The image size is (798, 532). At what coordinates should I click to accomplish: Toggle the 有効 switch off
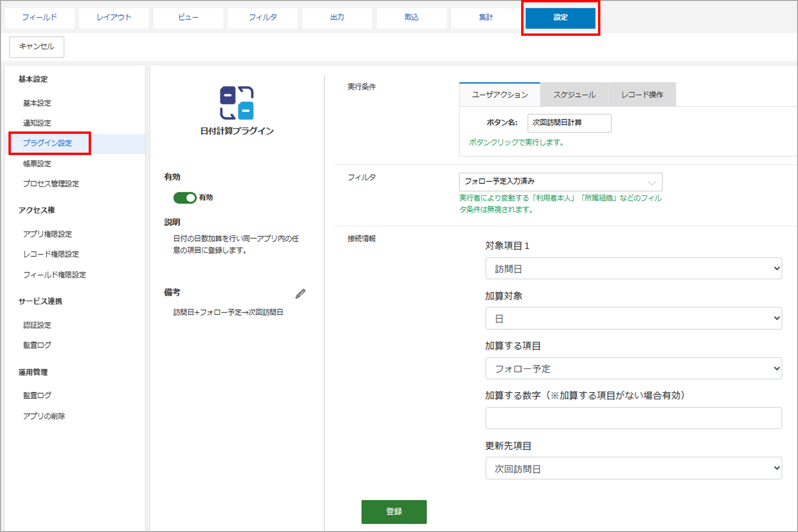(185, 198)
